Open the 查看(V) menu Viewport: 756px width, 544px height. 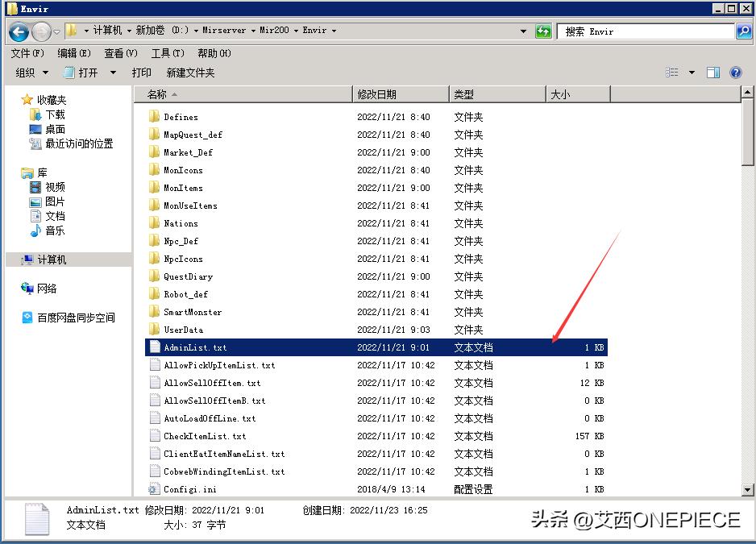121,53
